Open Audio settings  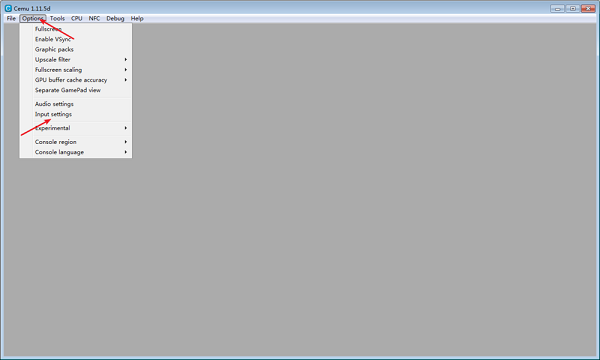(x=76, y=104)
